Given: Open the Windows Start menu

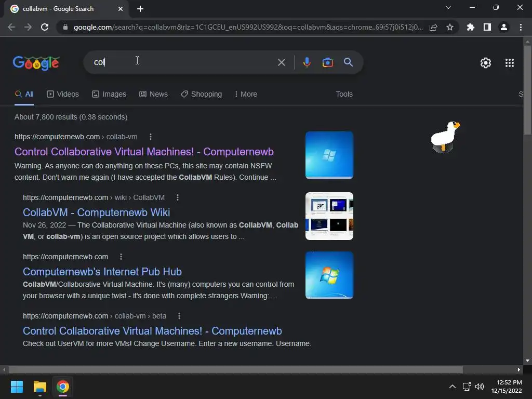Looking at the screenshot, I should pos(17,387).
